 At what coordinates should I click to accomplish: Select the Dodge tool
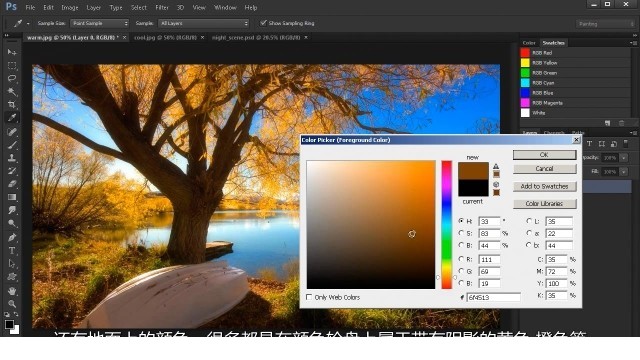pos(12,223)
